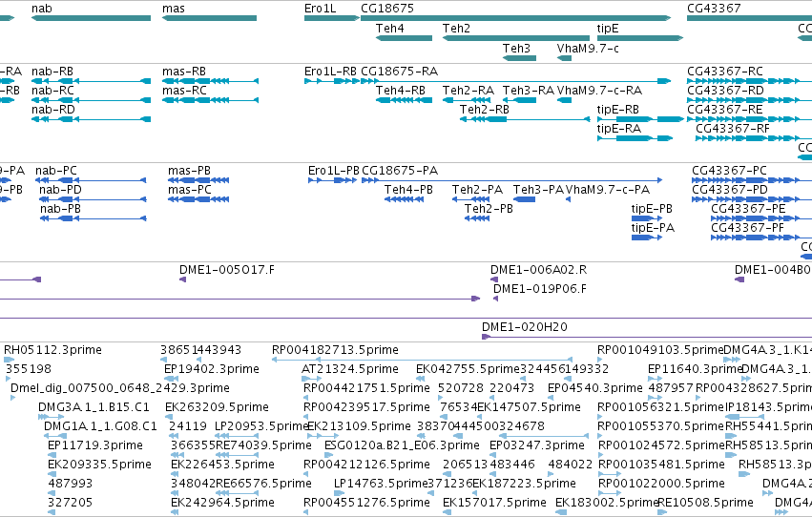Select BAC end DME1-006A02.R

pyautogui.click(x=494, y=279)
